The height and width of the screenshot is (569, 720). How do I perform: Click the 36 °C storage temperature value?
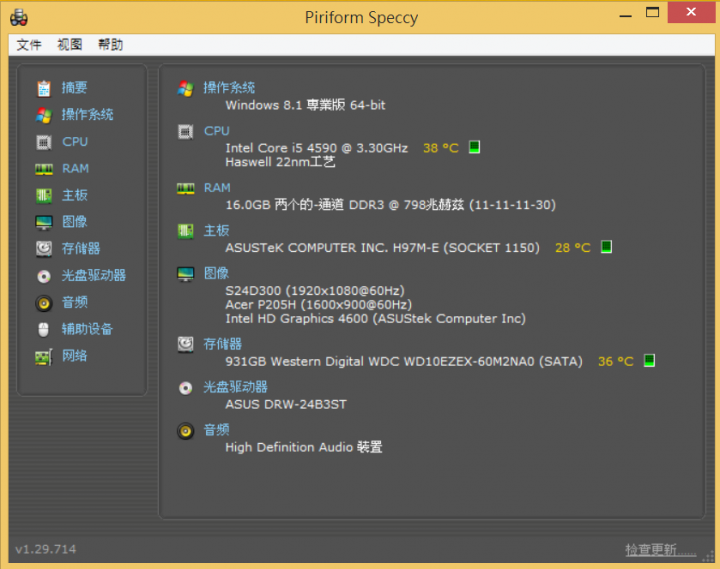[x=615, y=361]
